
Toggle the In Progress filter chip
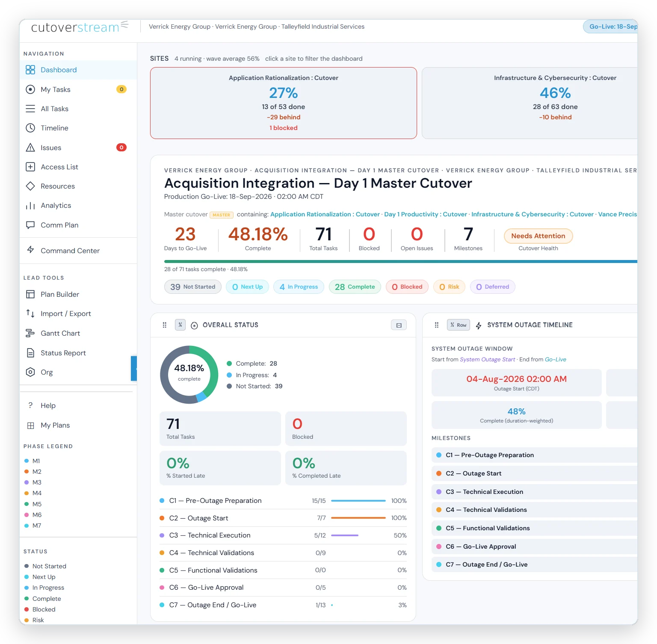299,287
